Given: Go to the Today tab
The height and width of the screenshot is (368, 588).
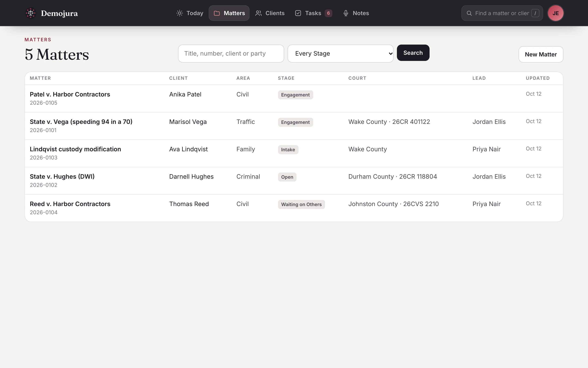Looking at the screenshot, I should pos(190,13).
